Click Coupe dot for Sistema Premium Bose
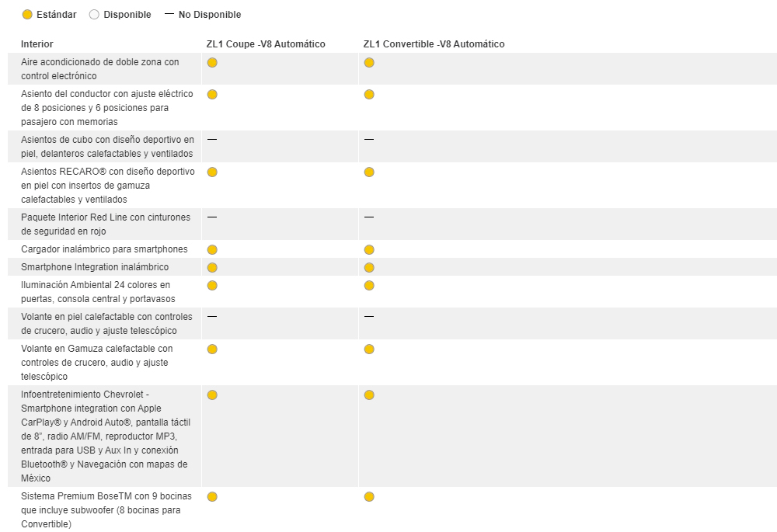This screenshot has width=777, height=532. [212, 497]
